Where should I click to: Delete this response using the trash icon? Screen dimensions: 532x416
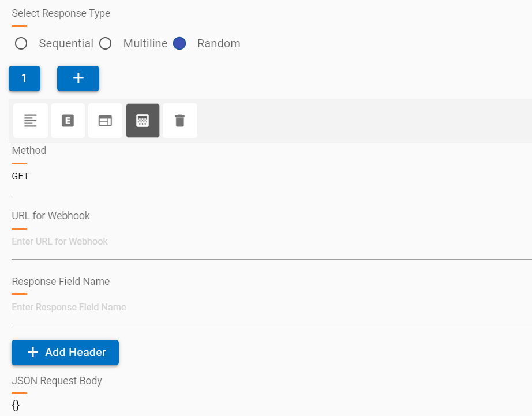point(179,121)
